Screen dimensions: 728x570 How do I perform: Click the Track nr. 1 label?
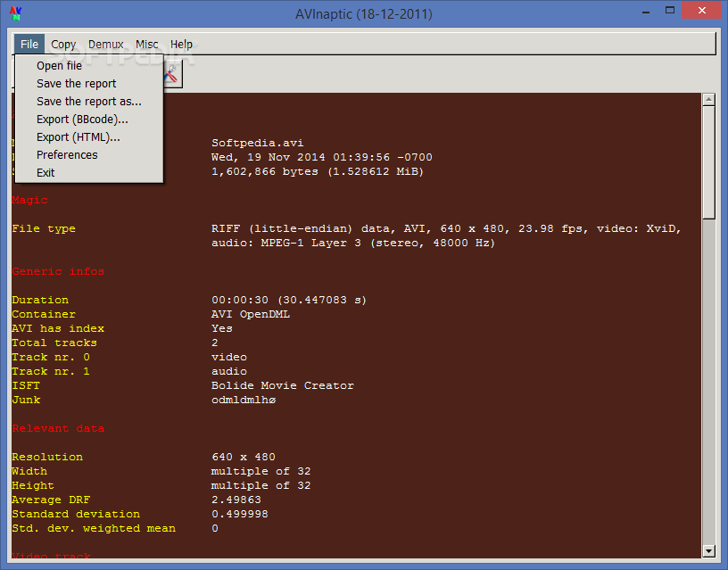click(51, 371)
